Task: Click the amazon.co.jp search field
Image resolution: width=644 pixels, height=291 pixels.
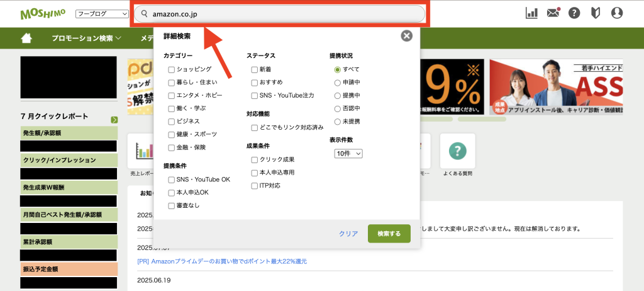Action: (280, 14)
